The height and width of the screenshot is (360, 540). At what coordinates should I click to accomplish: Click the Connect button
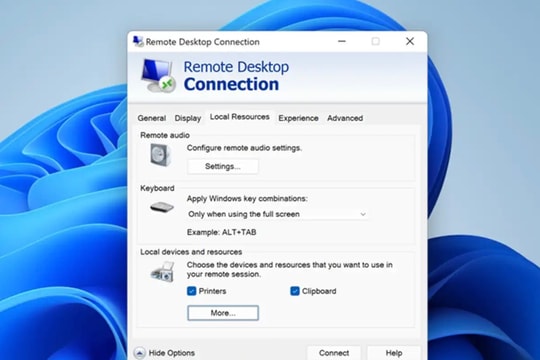coord(334,353)
